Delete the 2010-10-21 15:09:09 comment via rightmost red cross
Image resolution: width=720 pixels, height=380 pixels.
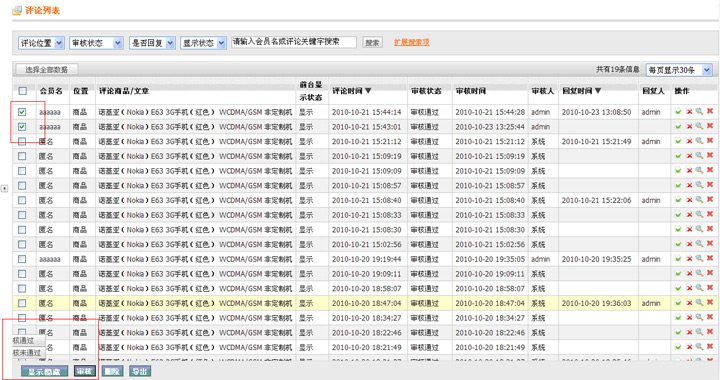click(710, 170)
